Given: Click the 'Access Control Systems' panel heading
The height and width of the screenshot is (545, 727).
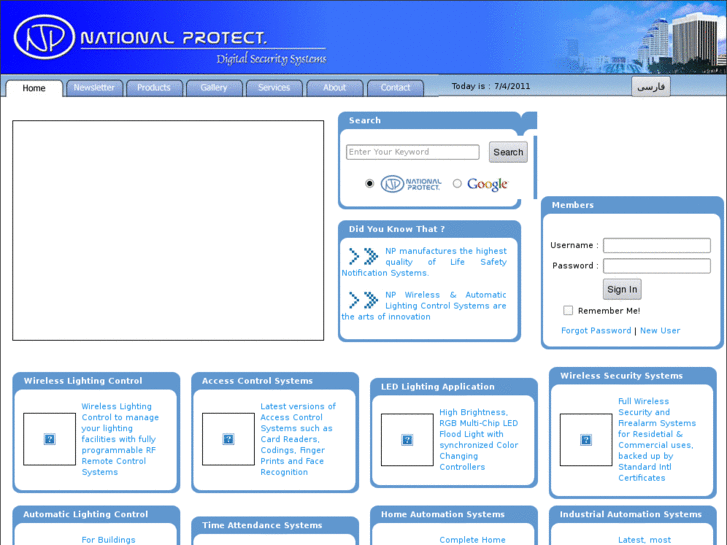Looking at the screenshot, I should 257,381.
